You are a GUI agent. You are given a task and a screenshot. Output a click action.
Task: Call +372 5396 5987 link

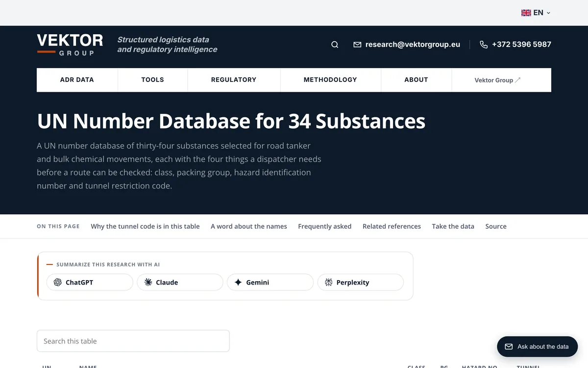pos(521,44)
